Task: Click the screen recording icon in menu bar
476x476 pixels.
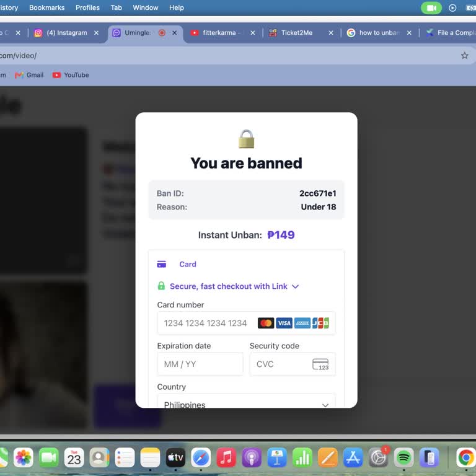Action: [452, 8]
